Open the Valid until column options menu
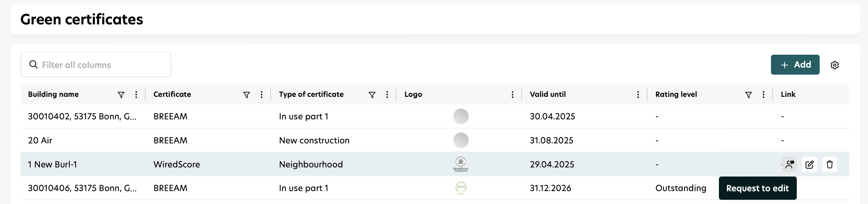 click(x=638, y=95)
